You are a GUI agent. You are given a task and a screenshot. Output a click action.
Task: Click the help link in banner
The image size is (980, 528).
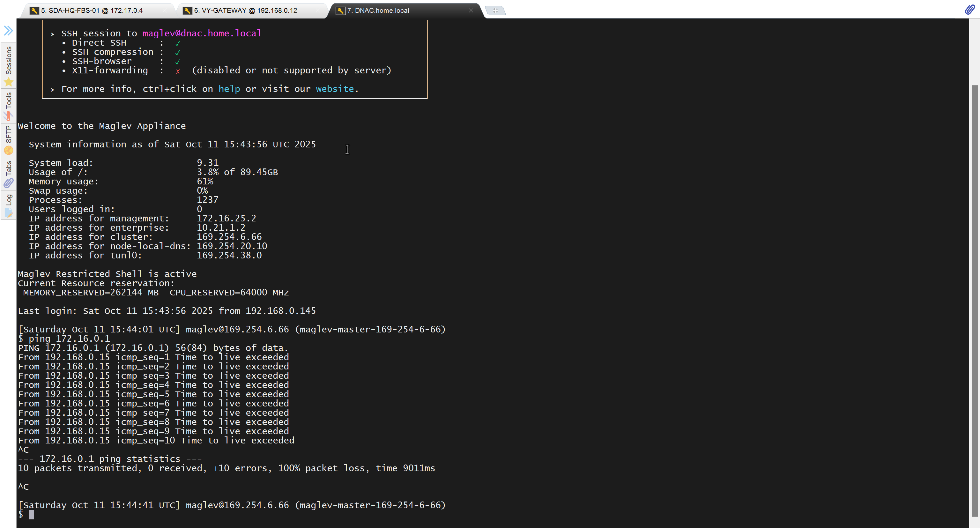pyautogui.click(x=229, y=89)
